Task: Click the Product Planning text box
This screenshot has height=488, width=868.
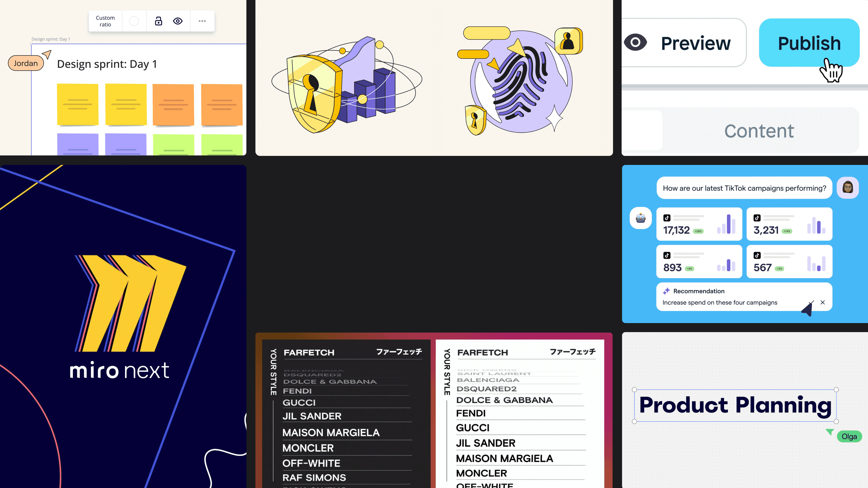Action: 735,406
